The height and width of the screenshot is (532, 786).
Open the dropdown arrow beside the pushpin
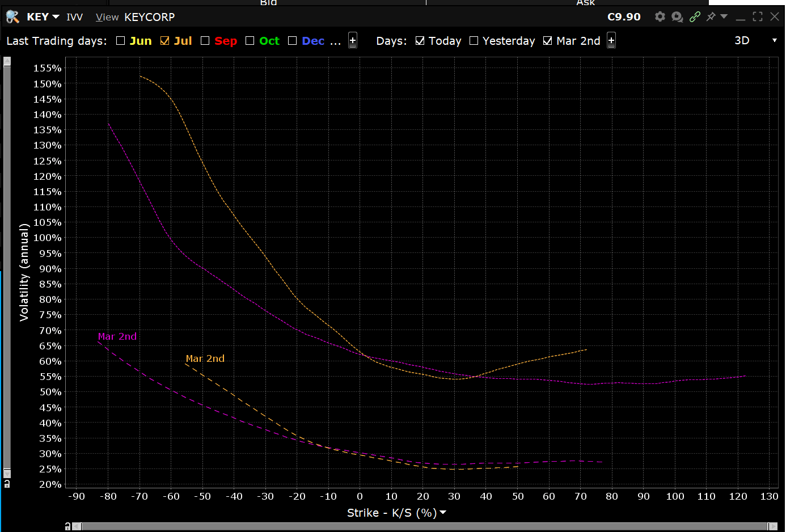point(724,17)
